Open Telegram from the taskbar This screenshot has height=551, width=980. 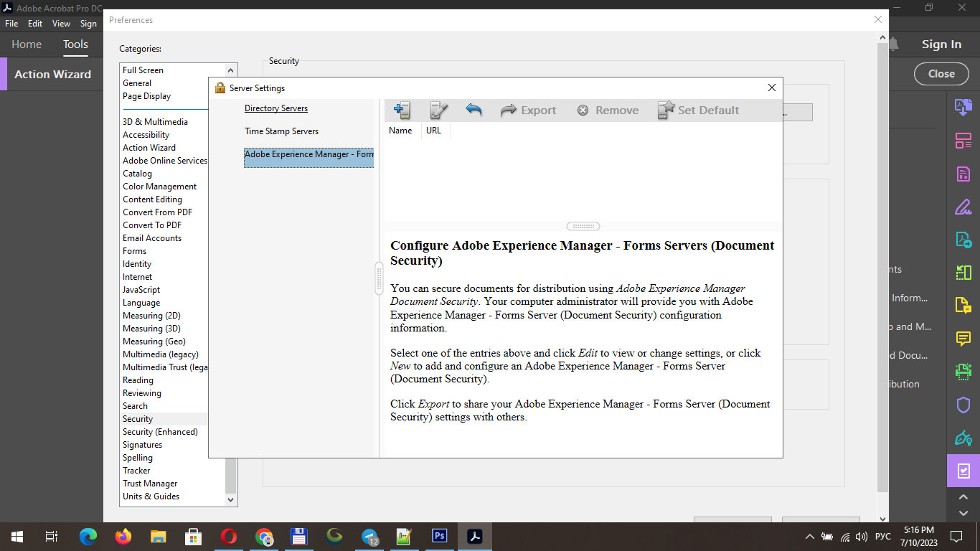click(x=370, y=537)
